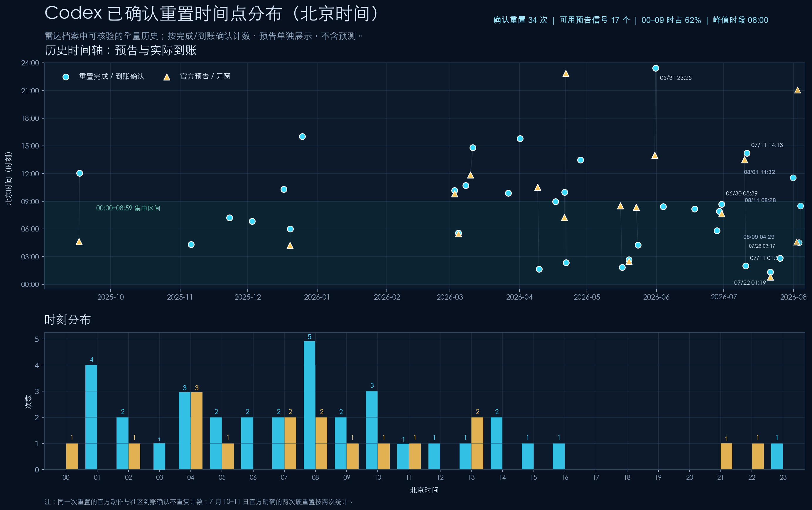Image resolution: width=812 pixels, height=510 pixels.
Task: Click the vertical axis title 次数
Action: coord(28,401)
